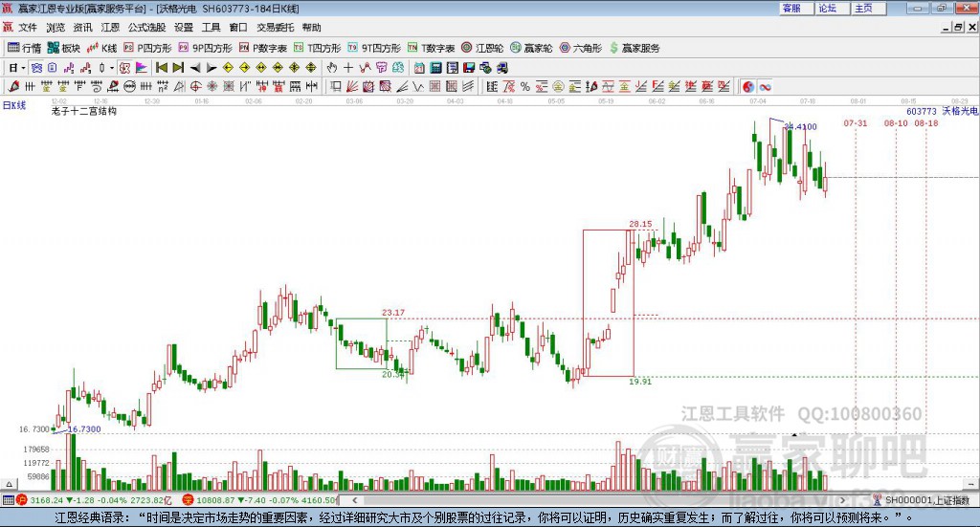980x527 pixels.
Task: Expand the candlestick style dropdown arrow
Action: [x=112, y=68]
